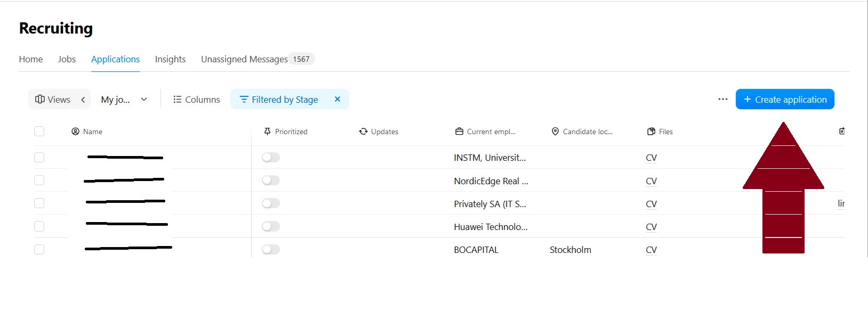
Task: Toggle Prioritized for Huawei Technolo... row
Action: [x=271, y=226]
